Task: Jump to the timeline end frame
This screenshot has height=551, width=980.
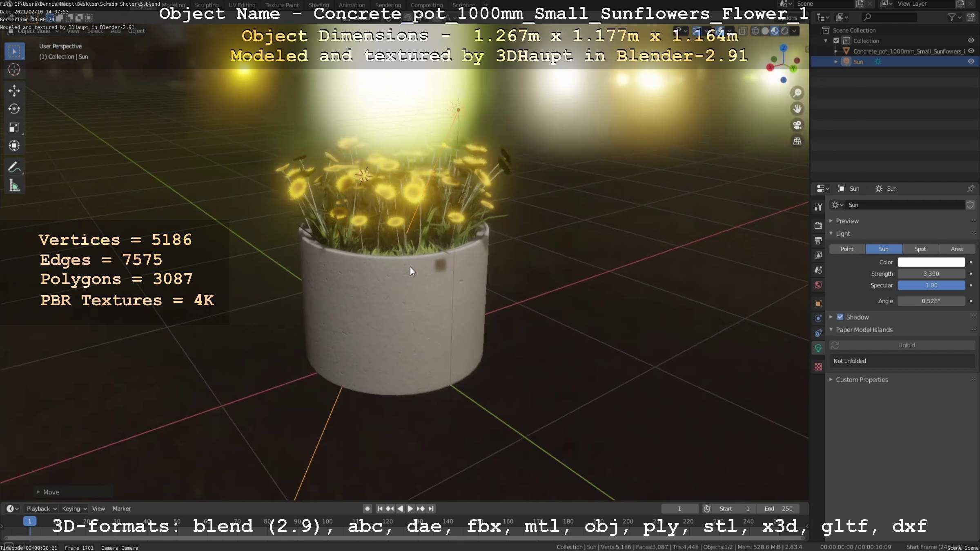Action: coord(431,509)
